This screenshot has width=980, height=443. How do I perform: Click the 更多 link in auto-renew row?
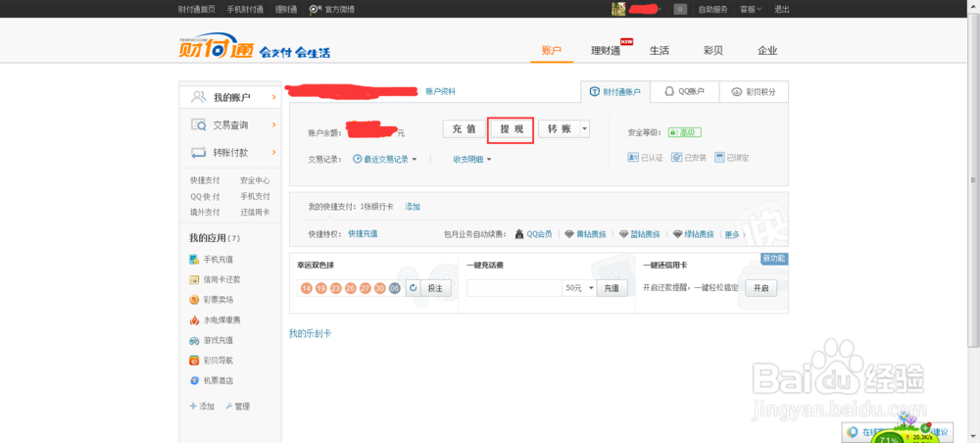coord(731,234)
